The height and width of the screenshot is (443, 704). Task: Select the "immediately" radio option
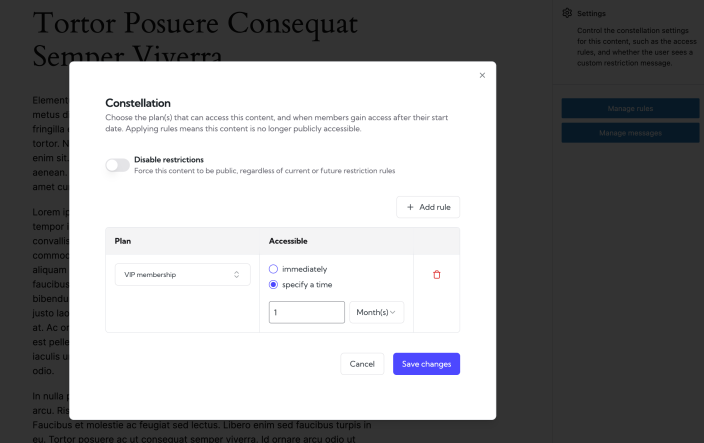click(274, 269)
